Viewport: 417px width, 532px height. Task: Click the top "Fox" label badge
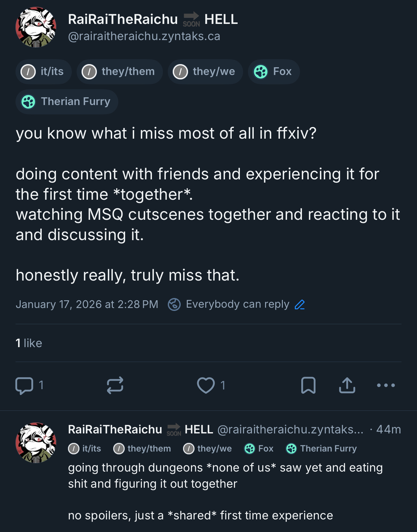pyautogui.click(x=274, y=72)
